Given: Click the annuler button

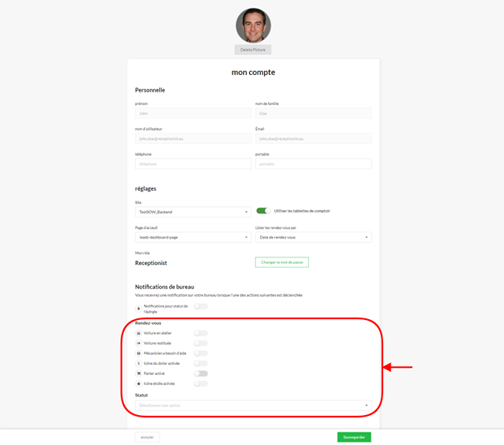Looking at the screenshot, I should coord(147,437).
